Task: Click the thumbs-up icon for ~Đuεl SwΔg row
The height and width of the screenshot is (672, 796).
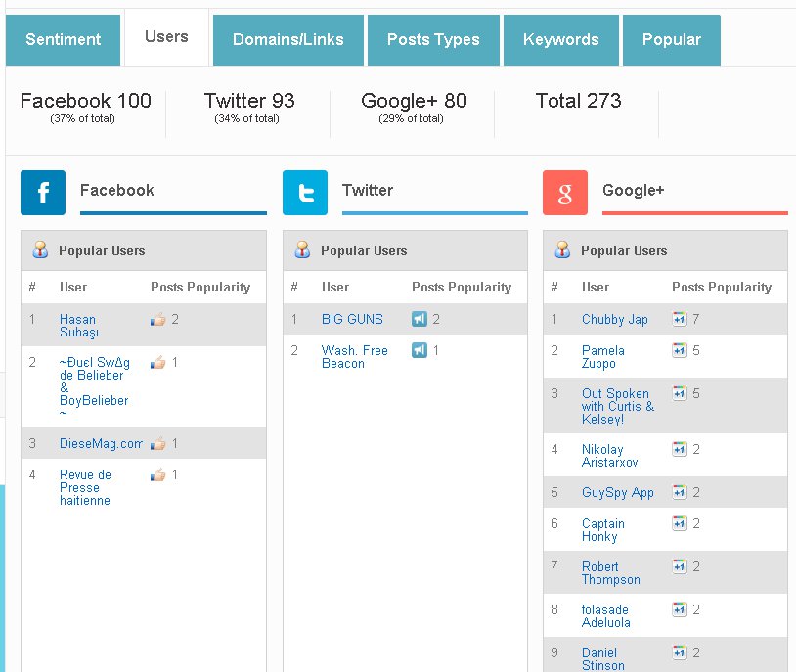Action: point(157,362)
